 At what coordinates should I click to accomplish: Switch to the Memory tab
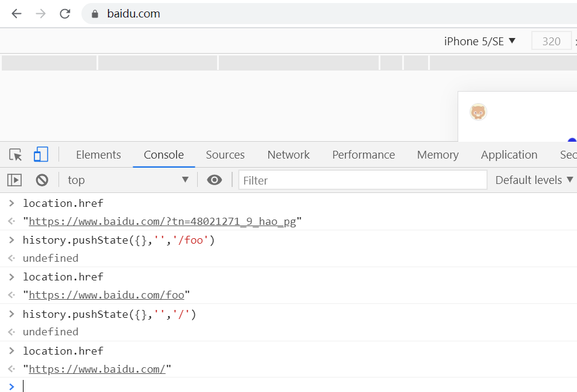[x=438, y=155]
